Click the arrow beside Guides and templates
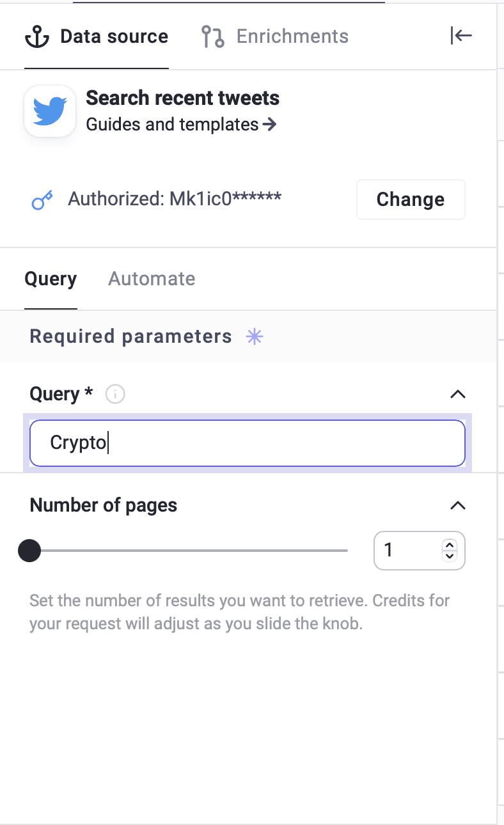 click(269, 125)
